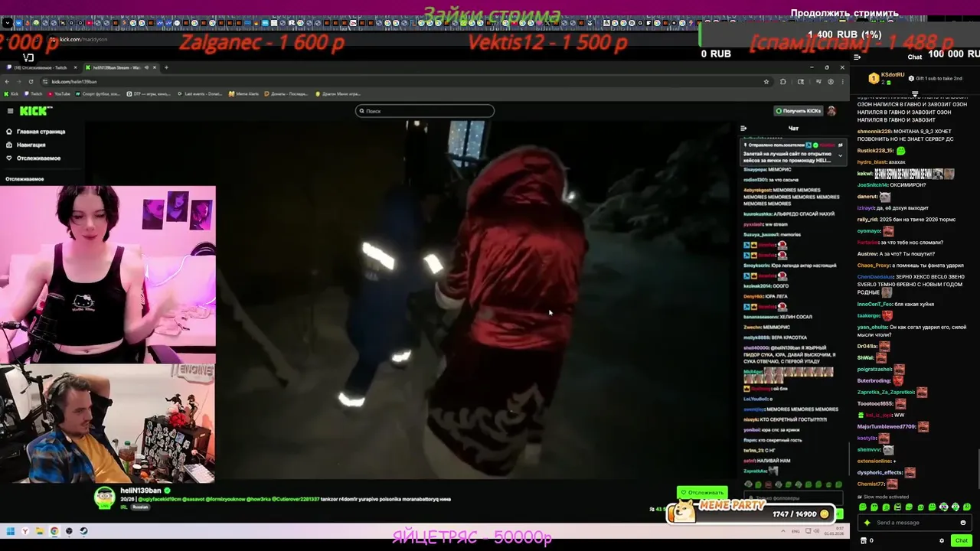Image resolution: width=980 pixels, height=551 pixels.
Task: Collapse the outer Chat panel icon
Action: click(857, 57)
